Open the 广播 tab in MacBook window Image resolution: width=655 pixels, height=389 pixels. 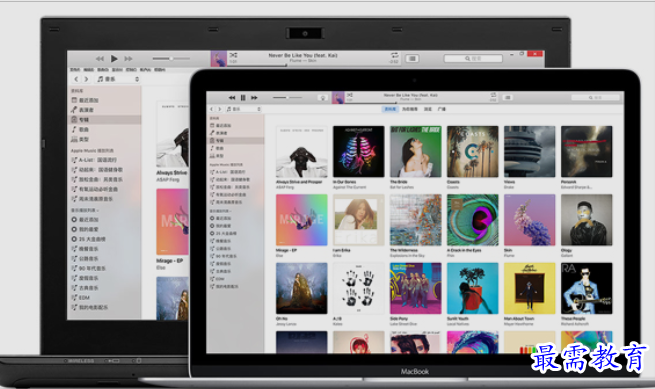coord(442,109)
